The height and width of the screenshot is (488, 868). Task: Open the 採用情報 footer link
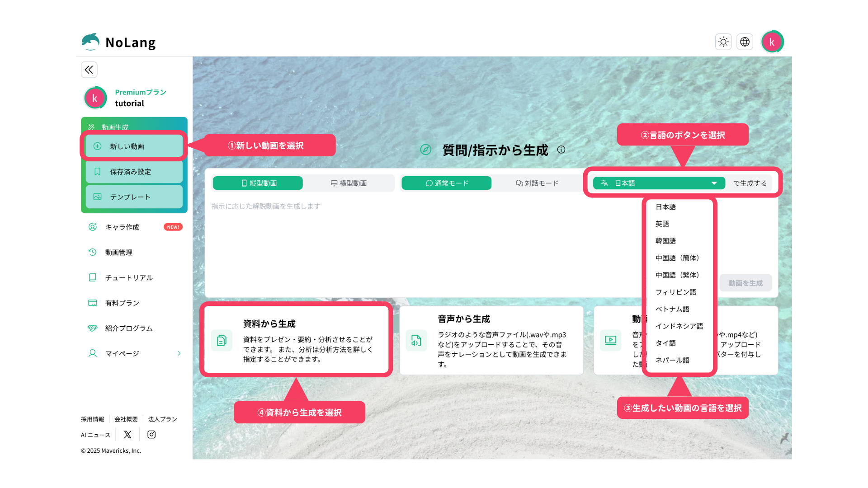[x=92, y=419]
